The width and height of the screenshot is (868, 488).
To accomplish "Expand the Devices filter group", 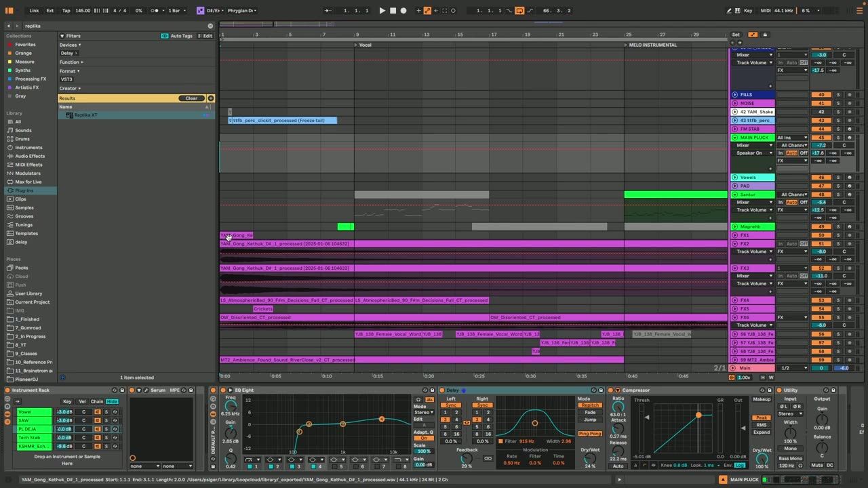I will tap(69, 45).
